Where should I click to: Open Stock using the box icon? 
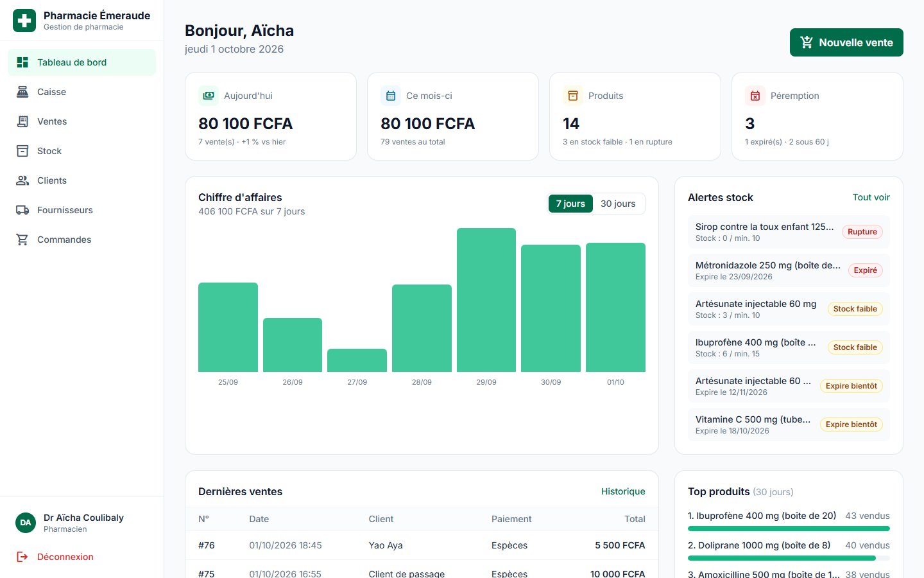coord(22,151)
